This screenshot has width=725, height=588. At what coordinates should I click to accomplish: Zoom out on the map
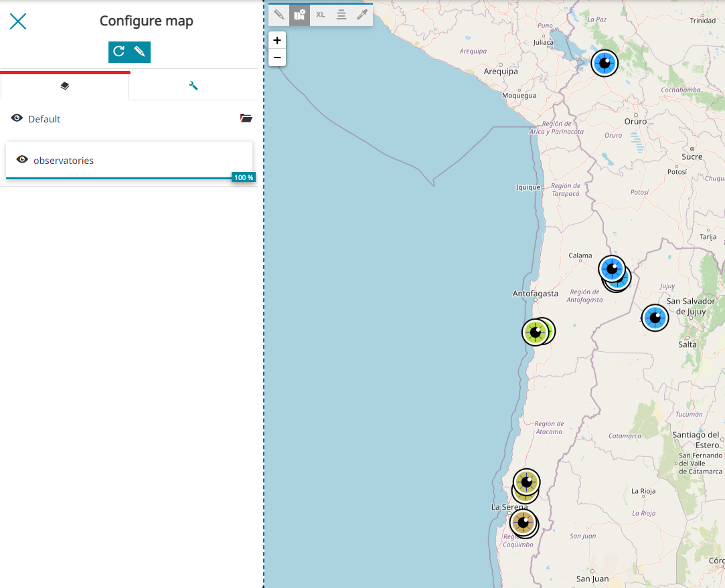[x=277, y=58]
